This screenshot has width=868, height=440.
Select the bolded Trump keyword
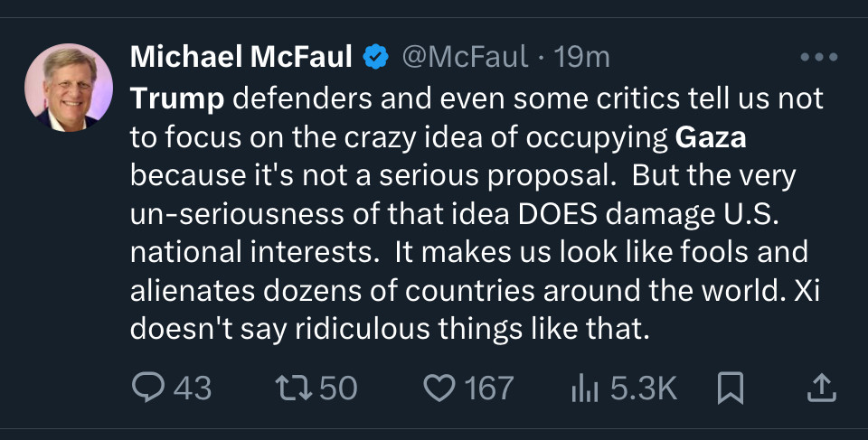[x=177, y=99]
